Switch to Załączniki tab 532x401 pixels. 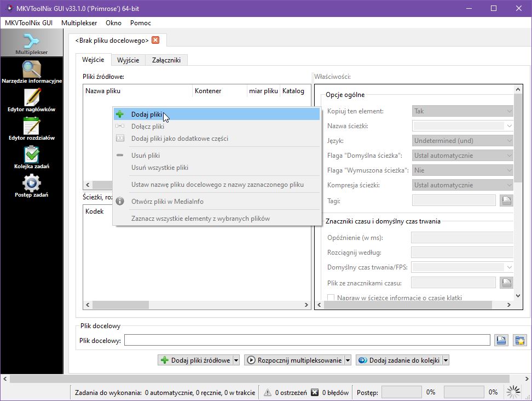click(x=166, y=60)
